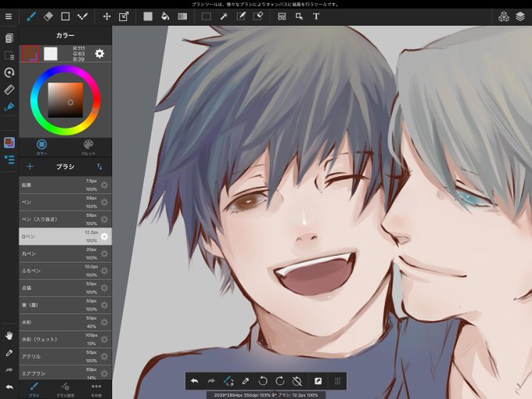Select the transparent background color swatch

pyautogui.click(x=51, y=54)
